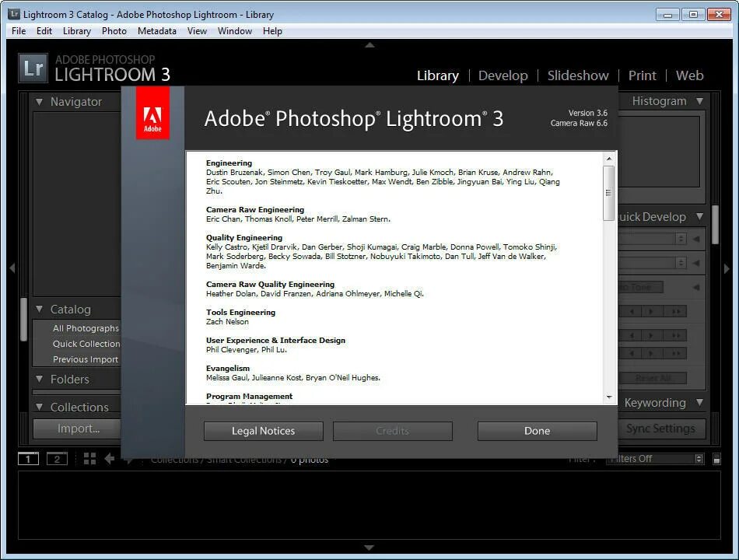
Task: Toggle the filter lock switch beside Filters Off
Action: (x=716, y=459)
